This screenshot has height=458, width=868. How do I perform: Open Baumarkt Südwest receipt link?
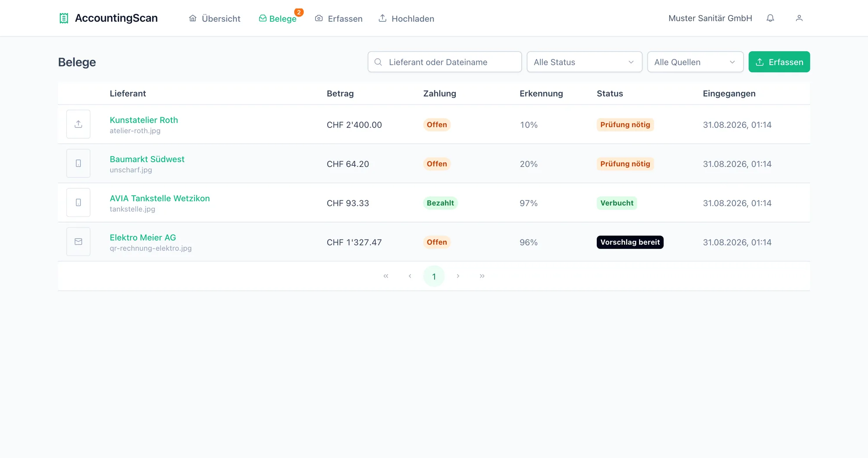click(147, 159)
